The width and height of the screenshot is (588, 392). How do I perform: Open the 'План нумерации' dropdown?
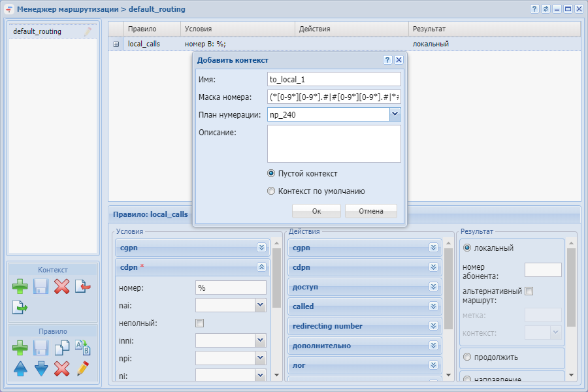(395, 114)
